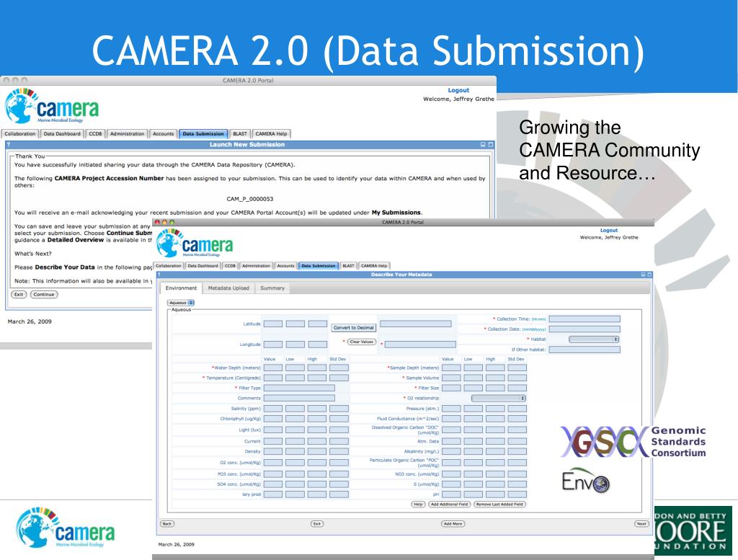Click the Alkalinity (mg/L) Value field
Viewport: 738px width, 560px height.
pos(451,451)
